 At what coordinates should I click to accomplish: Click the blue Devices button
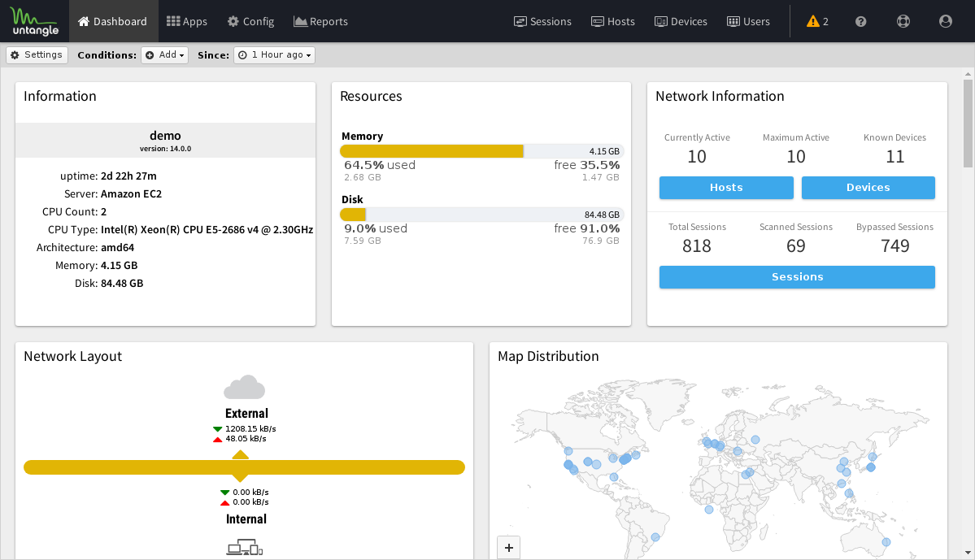point(868,188)
